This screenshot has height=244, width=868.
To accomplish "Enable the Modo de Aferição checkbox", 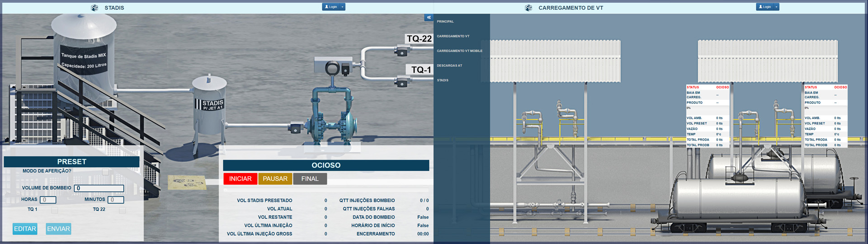I will [105, 172].
